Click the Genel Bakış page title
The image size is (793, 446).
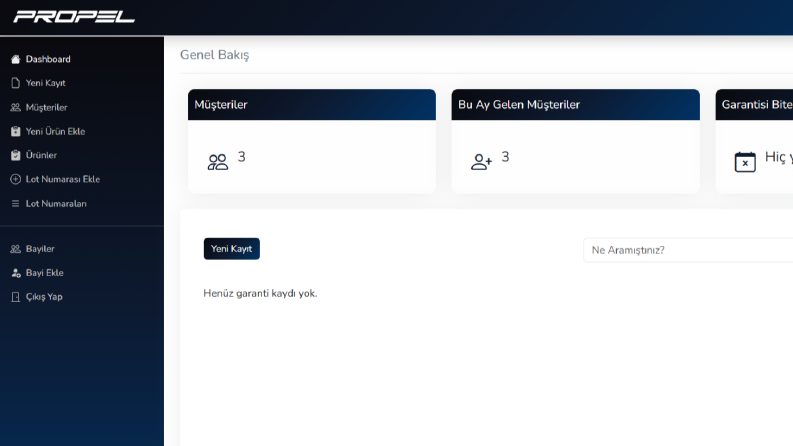pyautogui.click(x=214, y=55)
